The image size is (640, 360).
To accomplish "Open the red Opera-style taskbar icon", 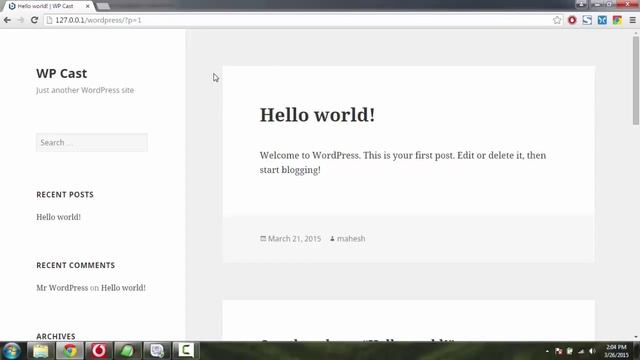I will [x=98, y=351].
